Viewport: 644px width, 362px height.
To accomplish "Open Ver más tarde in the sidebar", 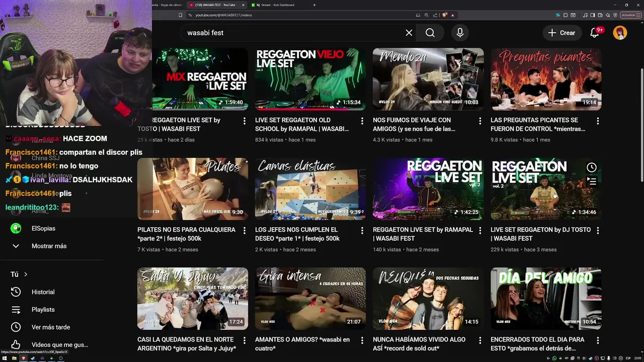I will coord(51,327).
